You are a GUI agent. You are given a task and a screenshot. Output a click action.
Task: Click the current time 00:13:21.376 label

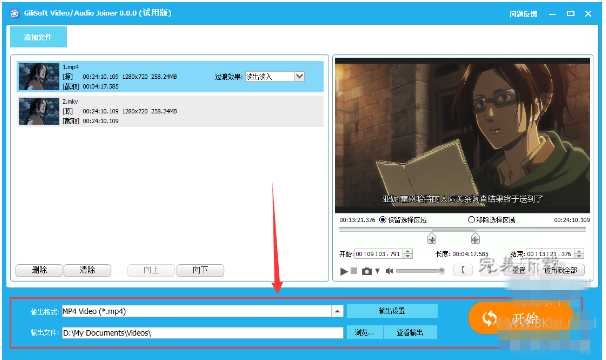pos(357,220)
